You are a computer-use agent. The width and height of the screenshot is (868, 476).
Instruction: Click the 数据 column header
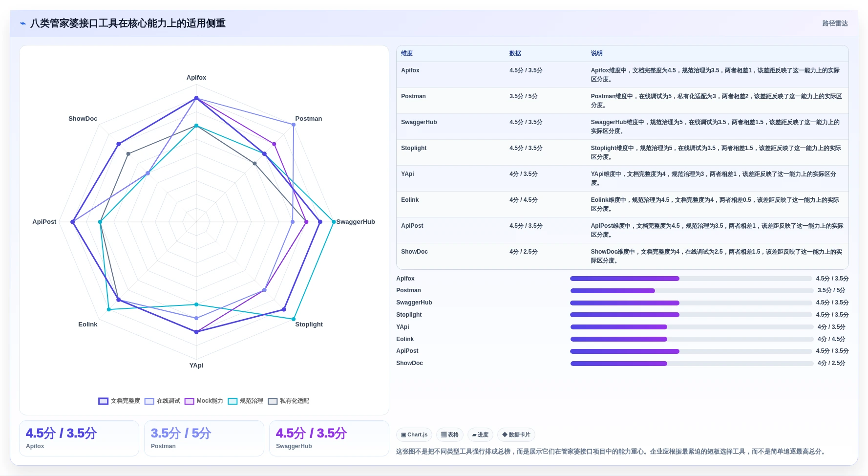tap(515, 53)
